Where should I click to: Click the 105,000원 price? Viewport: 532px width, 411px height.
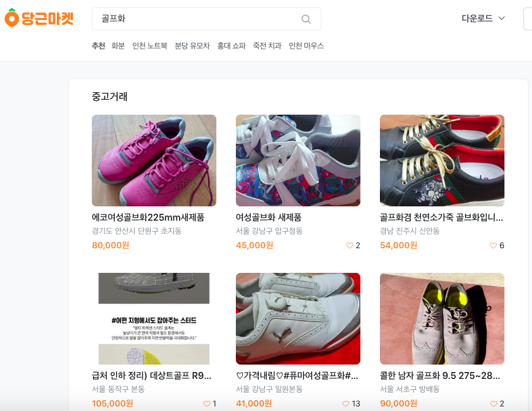coord(112,404)
